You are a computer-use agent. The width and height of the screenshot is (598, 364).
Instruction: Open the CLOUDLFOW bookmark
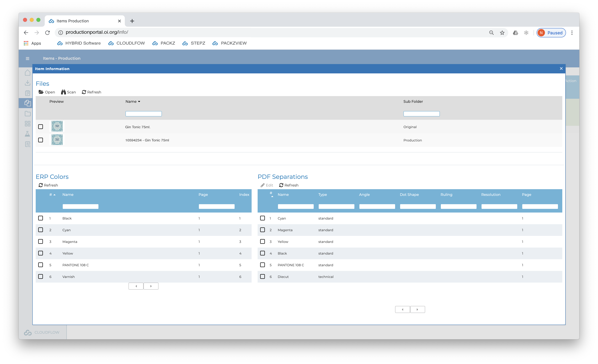(x=126, y=43)
